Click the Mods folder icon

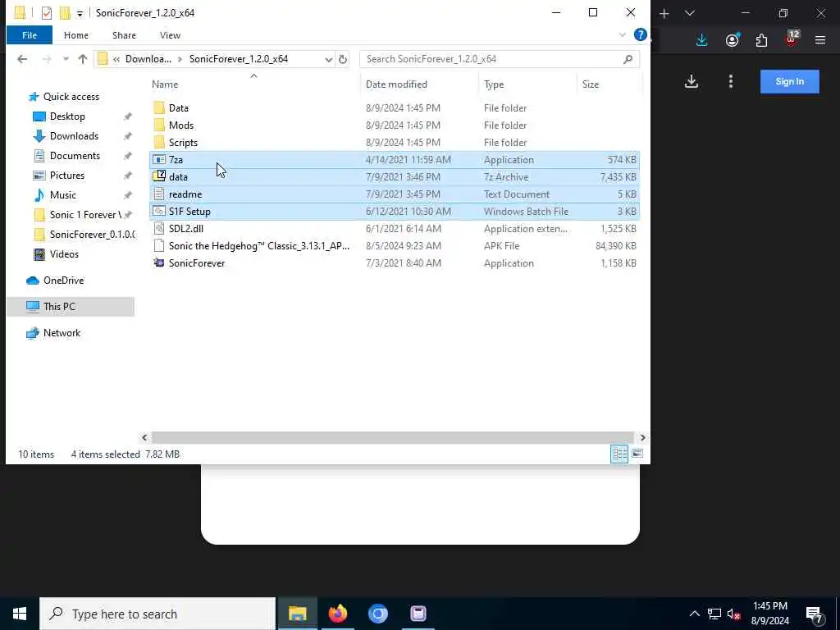pyautogui.click(x=159, y=125)
